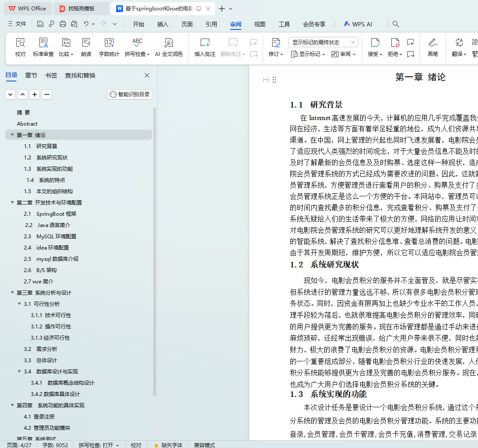Jump to 摘 要 in outline
Viewport: 478px width, 448px height.
pos(23,113)
